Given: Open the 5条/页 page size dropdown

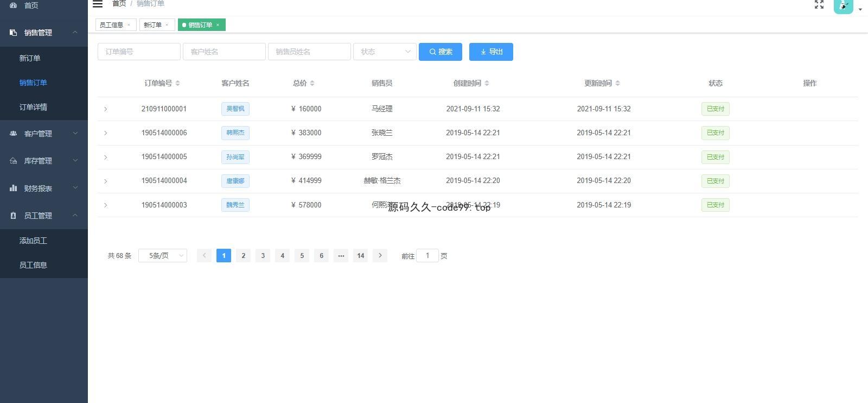Looking at the screenshot, I should coord(163,255).
